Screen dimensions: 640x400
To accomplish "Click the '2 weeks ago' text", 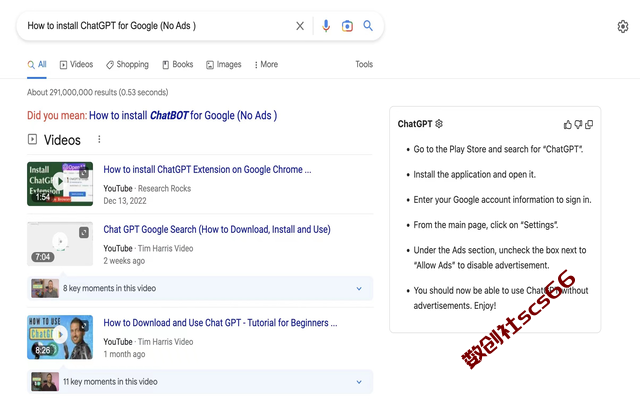I will point(124,261).
